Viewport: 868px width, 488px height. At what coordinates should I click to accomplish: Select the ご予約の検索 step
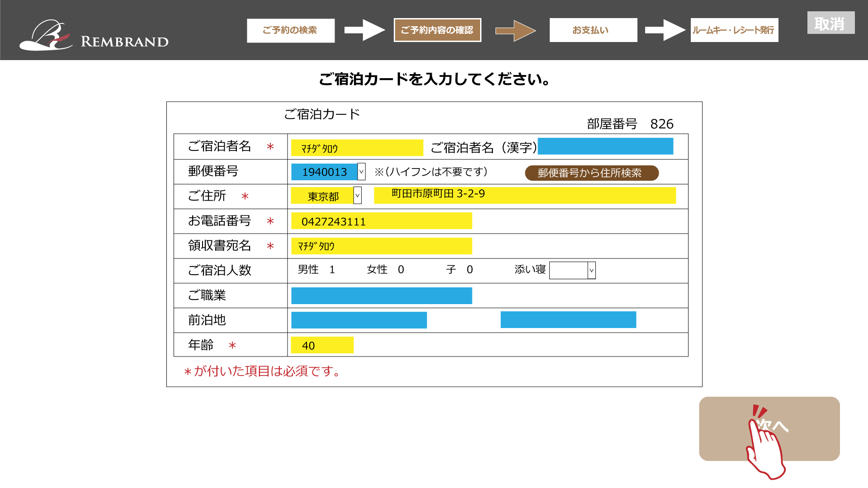291,30
